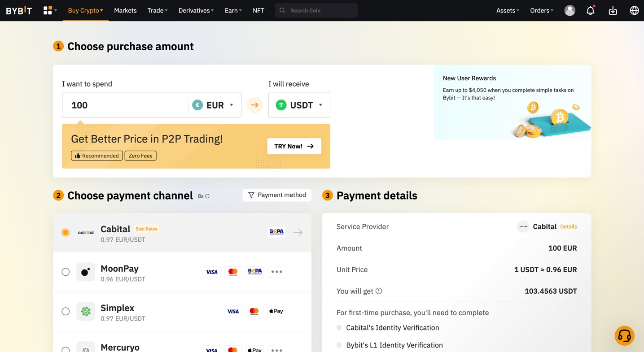Click the Recommended tag
The image size is (644, 352).
point(96,156)
